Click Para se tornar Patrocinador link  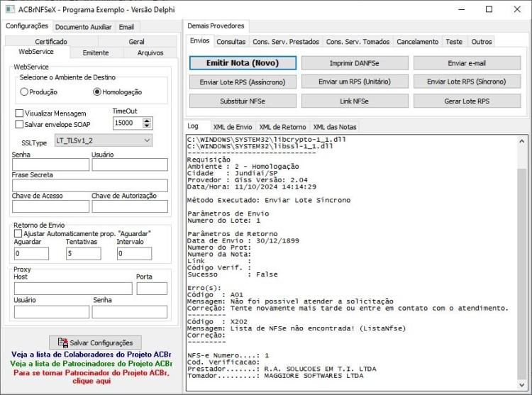pyautogui.click(x=92, y=377)
